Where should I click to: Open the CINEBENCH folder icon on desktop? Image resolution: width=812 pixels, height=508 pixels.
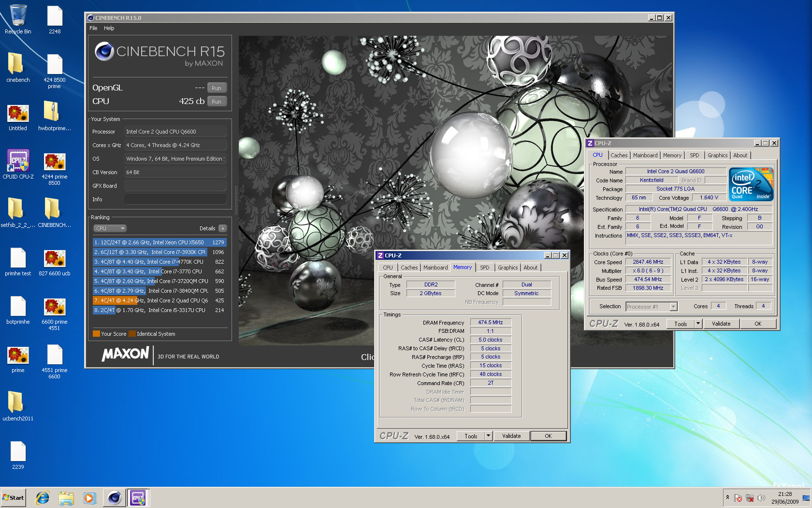[x=55, y=213]
